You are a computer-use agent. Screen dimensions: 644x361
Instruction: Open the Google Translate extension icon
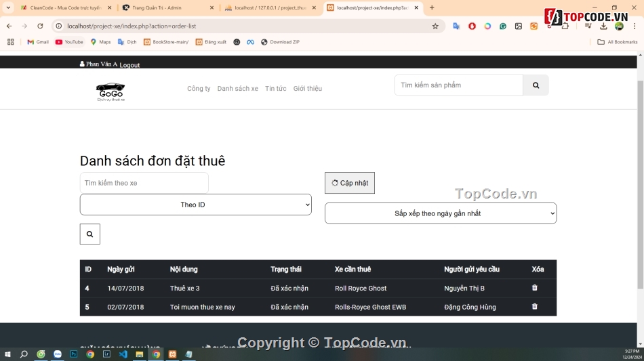click(456, 26)
